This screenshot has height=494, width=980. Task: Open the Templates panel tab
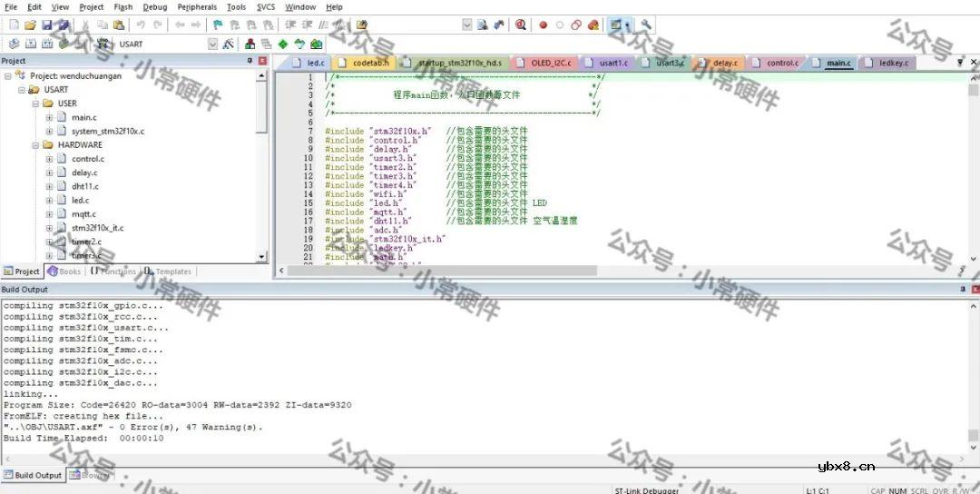point(168,272)
